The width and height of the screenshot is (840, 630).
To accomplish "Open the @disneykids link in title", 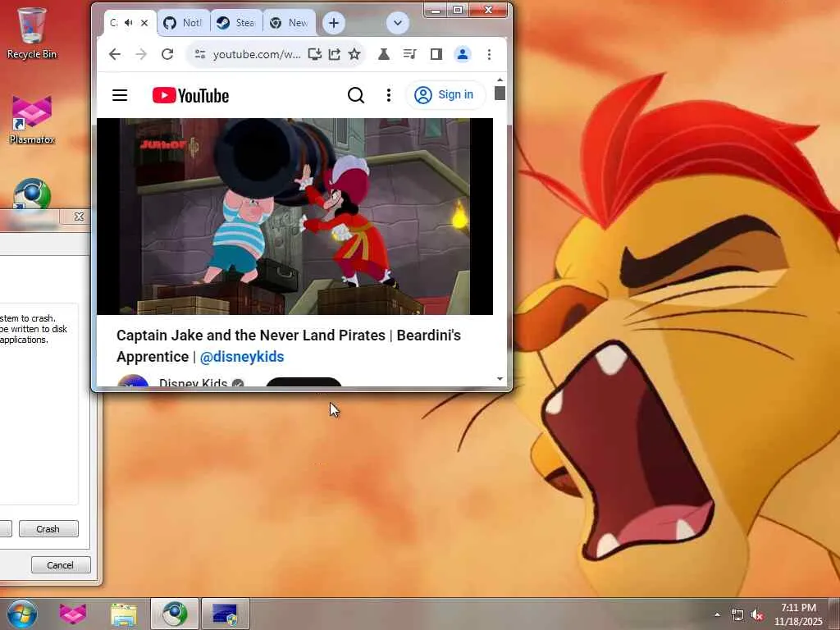I will coord(242,357).
